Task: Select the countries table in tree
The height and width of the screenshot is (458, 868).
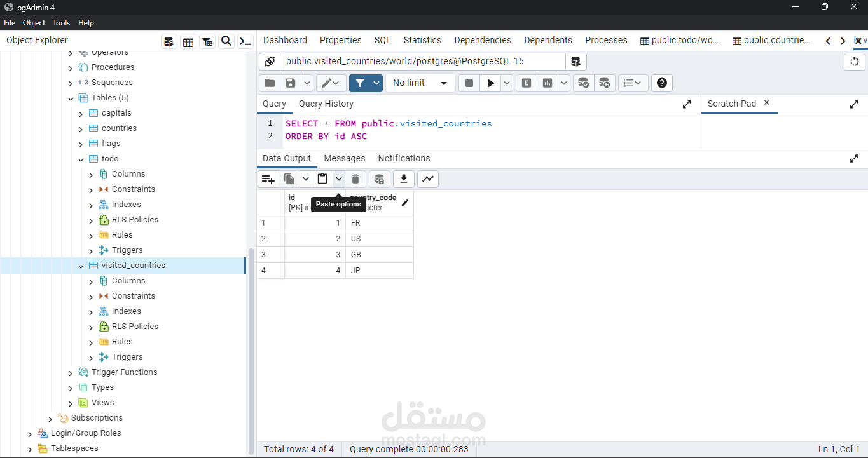Action: [x=119, y=128]
